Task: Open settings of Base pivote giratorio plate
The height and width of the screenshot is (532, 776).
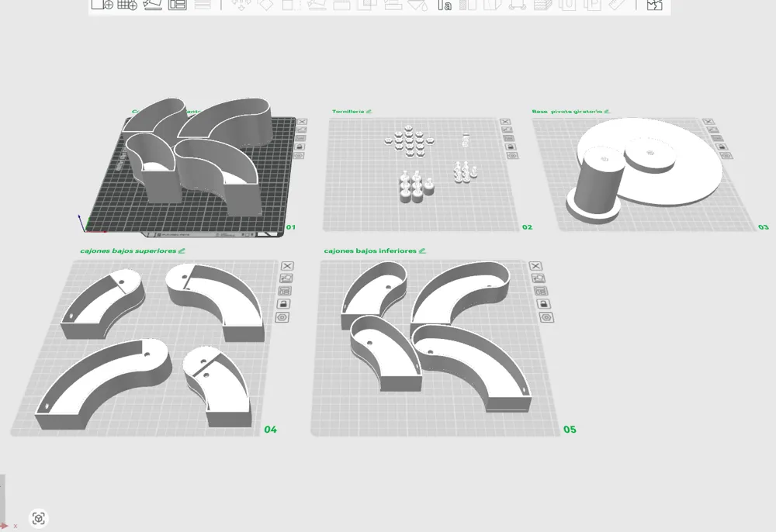Action: (726, 156)
